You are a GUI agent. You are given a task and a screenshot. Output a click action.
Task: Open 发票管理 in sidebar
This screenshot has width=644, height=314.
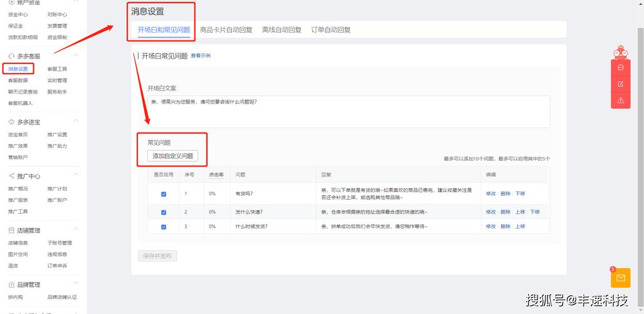click(x=57, y=26)
